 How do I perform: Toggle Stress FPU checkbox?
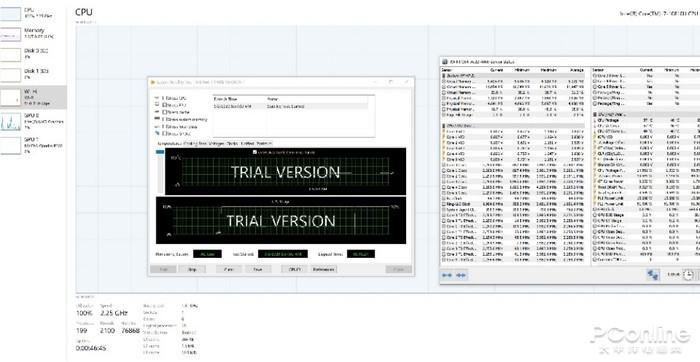pyautogui.click(x=164, y=105)
